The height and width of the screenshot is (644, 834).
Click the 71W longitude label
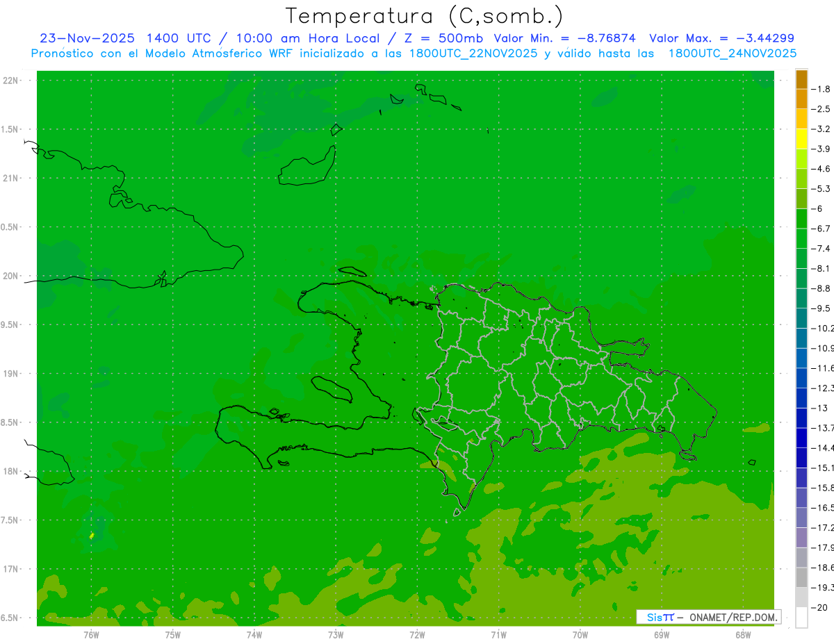498,635
